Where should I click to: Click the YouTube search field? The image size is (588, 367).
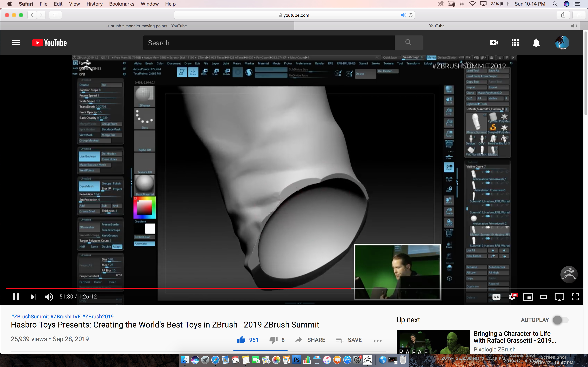(268, 43)
